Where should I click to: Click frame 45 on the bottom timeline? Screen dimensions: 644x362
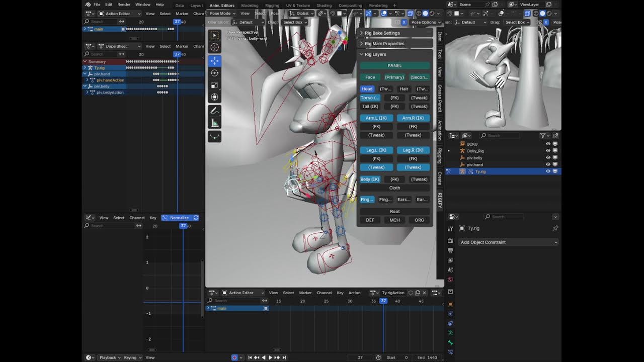click(x=421, y=301)
